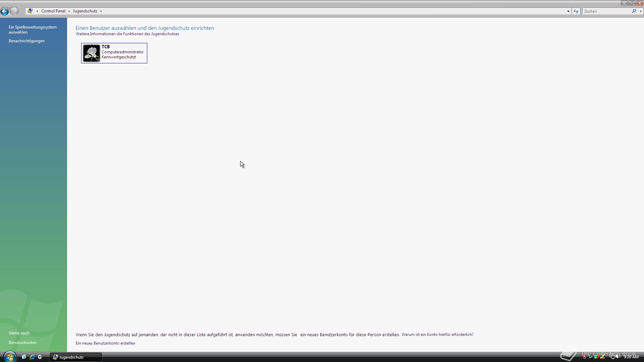Refresh the page with the refresh icon
Screen dimensions: 644x362
tap(576, 11)
